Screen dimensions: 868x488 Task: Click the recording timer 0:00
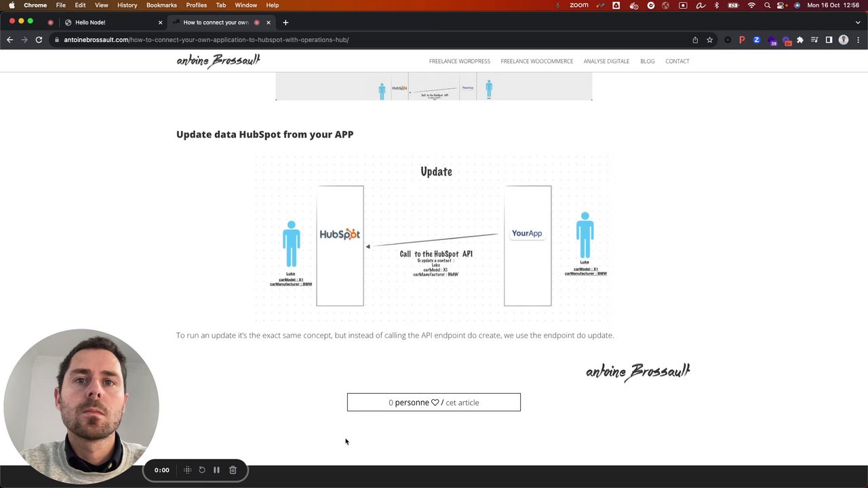(161, 470)
